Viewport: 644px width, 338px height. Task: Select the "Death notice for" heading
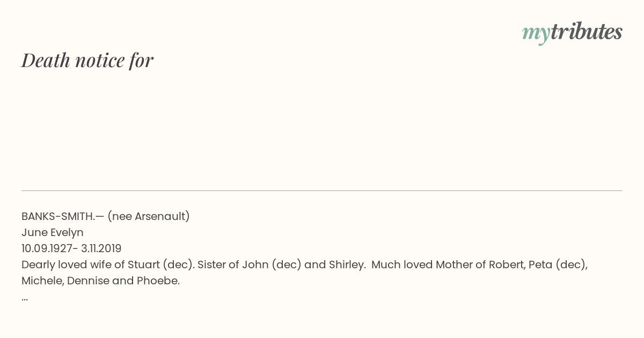[87, 60]
